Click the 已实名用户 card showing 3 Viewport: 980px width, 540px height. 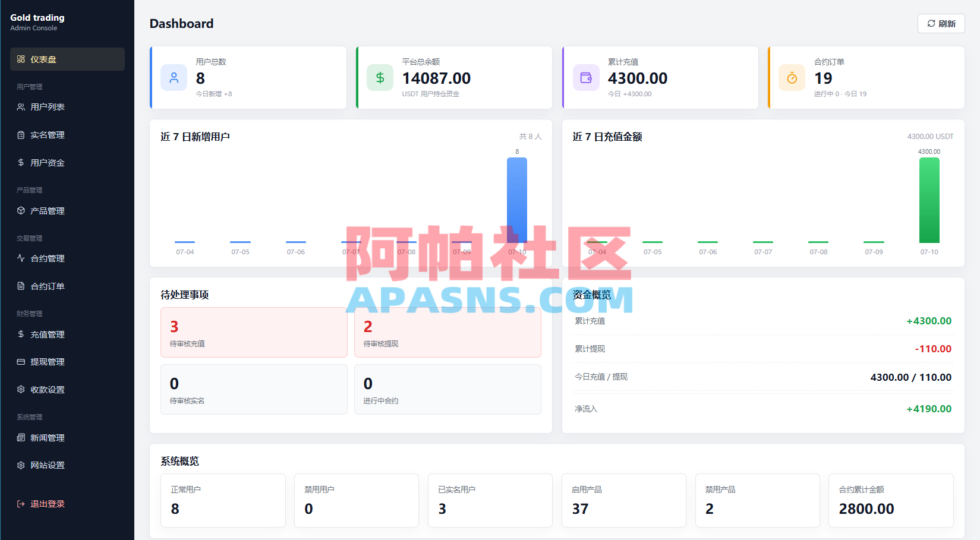[x=490, y=500]
